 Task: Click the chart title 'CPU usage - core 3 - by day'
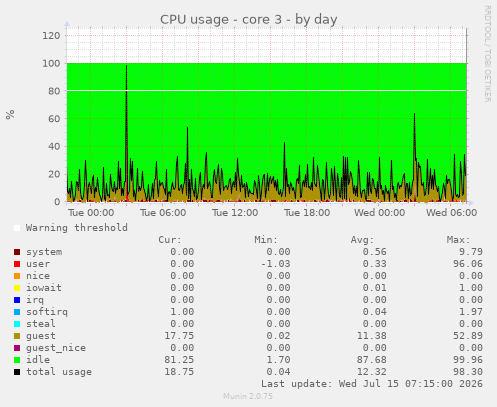[x=249, y=19]
